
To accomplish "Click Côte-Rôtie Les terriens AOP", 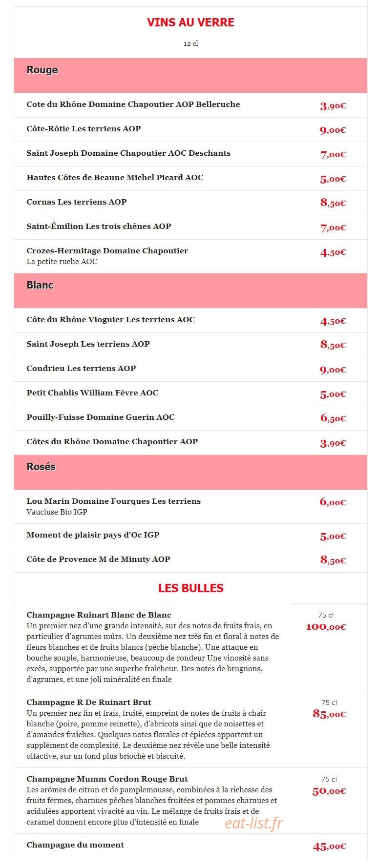I will coord(84,129).
